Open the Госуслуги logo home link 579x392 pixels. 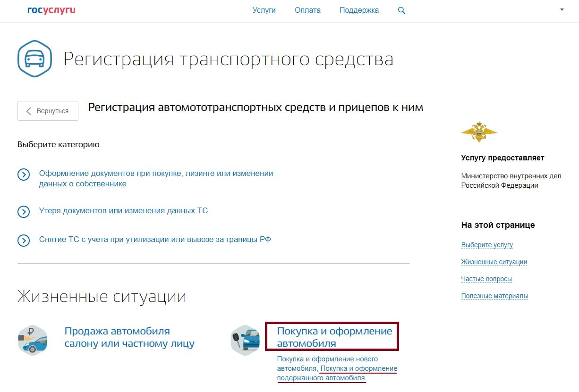51,10
